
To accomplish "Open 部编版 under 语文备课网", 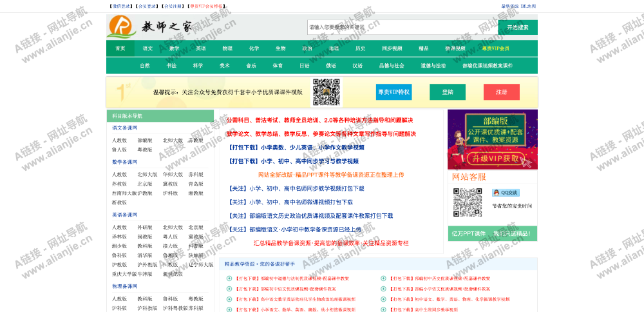I will point(144,141).
